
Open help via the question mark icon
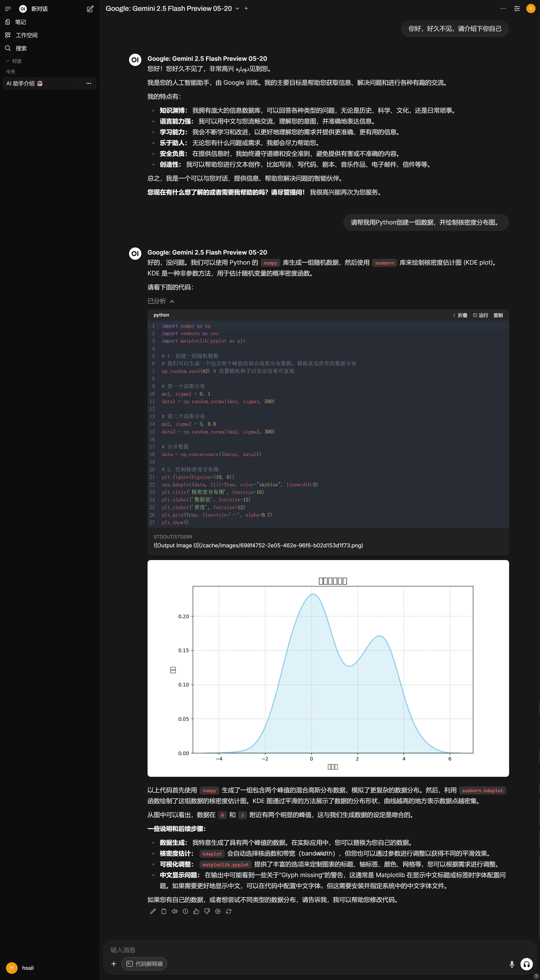(536, 976)
